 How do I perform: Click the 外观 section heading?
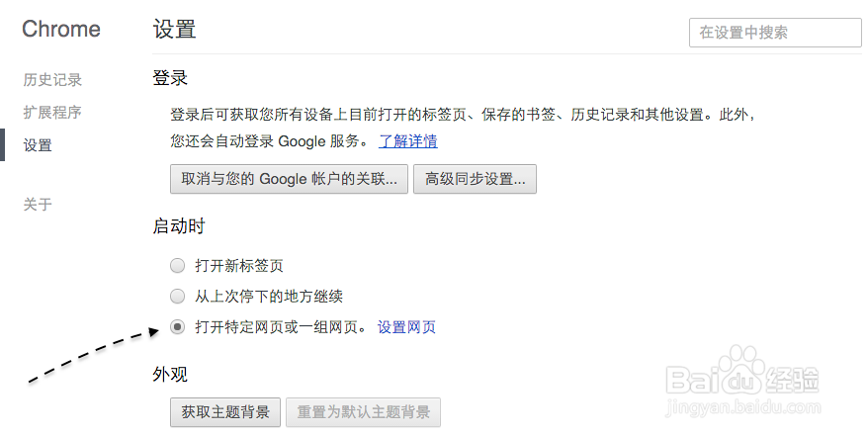coord(170,375)
